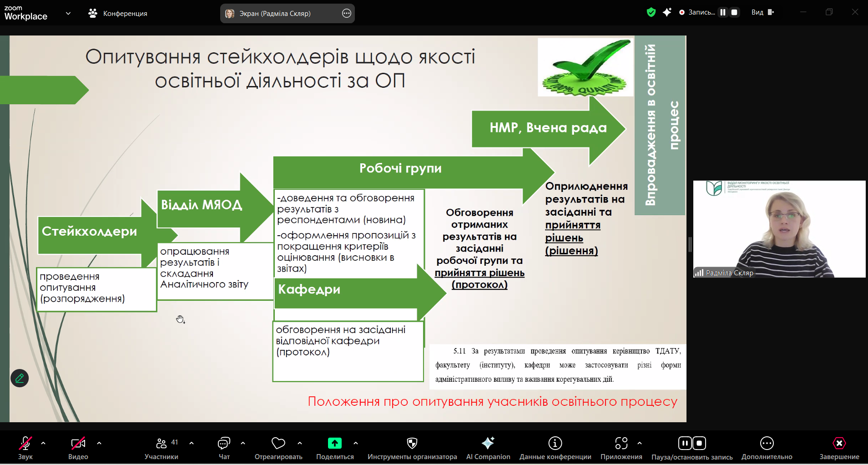This screenshot has height=465, width=868.
Task: Expand audio options arrow next to Звук
Action: (43, 443)
